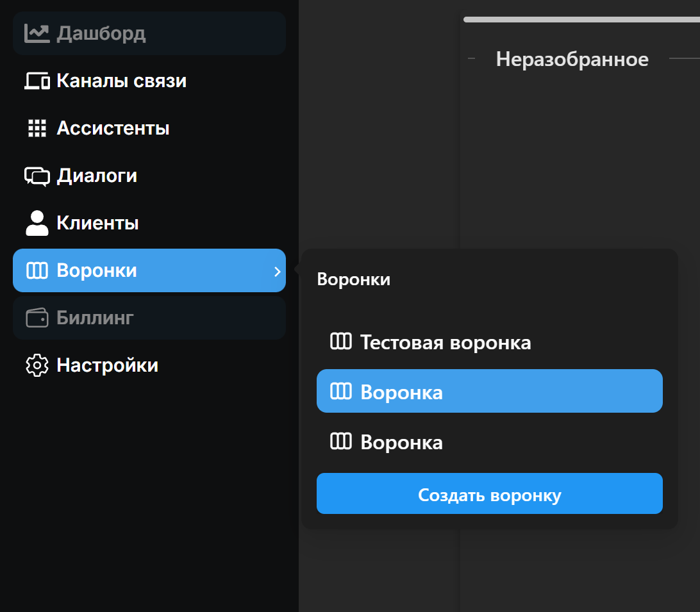Click the Неразобранное column header
The image size is (700, 612).
[x=572, y=60]
